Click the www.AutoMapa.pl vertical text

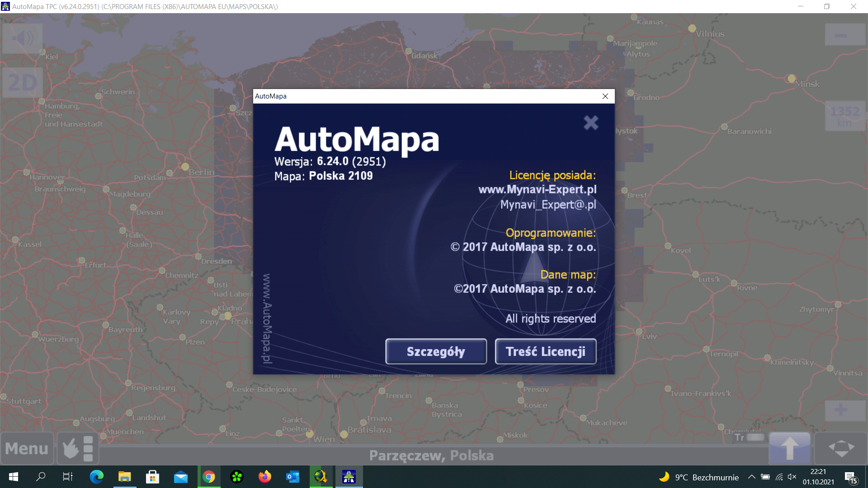[267, 318]
